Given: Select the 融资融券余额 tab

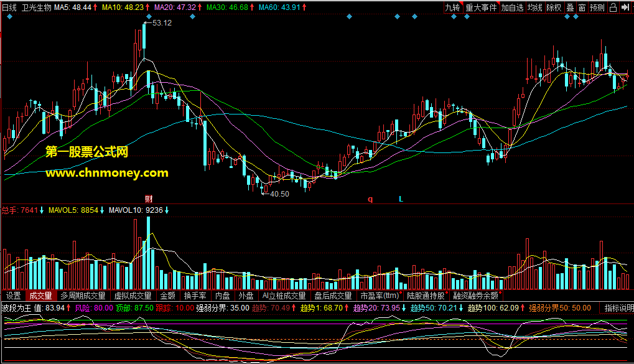Looking at the screenshot, I should (x=476, y=296).
